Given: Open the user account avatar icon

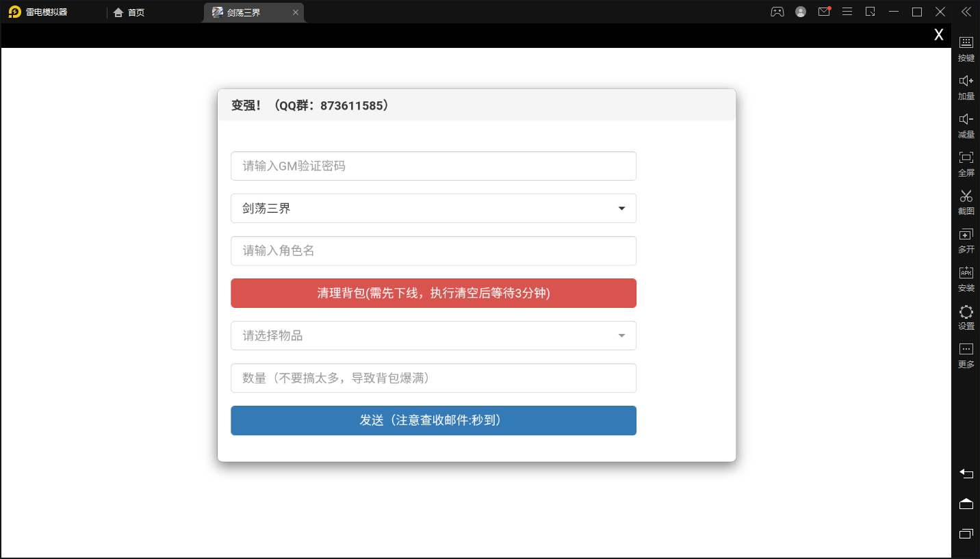Looking at the screenshot, I should click(801, 12).
